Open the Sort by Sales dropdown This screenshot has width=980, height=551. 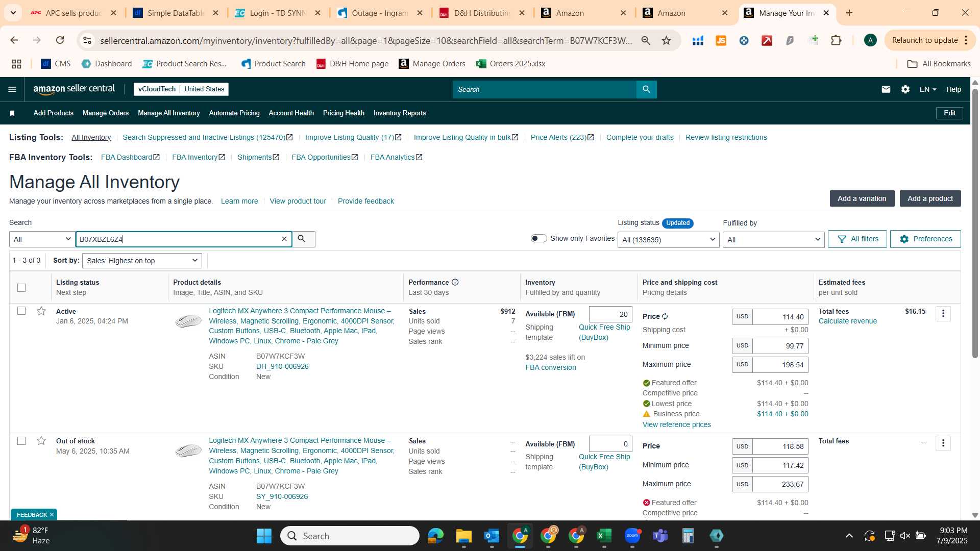(x=142, y=261)
